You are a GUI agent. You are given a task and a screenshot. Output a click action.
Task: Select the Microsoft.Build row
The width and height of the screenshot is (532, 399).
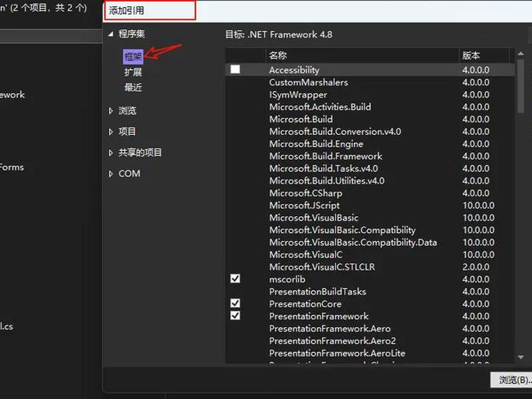370,119
